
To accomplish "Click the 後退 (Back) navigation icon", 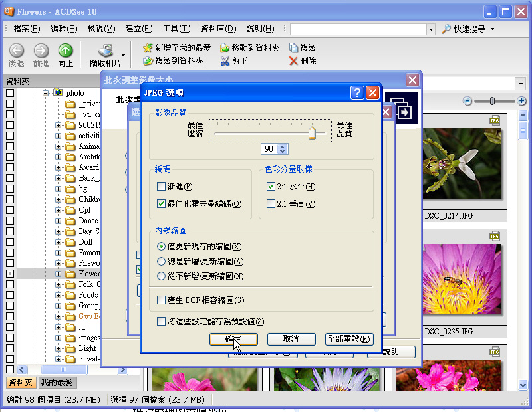I will point(17,51).
